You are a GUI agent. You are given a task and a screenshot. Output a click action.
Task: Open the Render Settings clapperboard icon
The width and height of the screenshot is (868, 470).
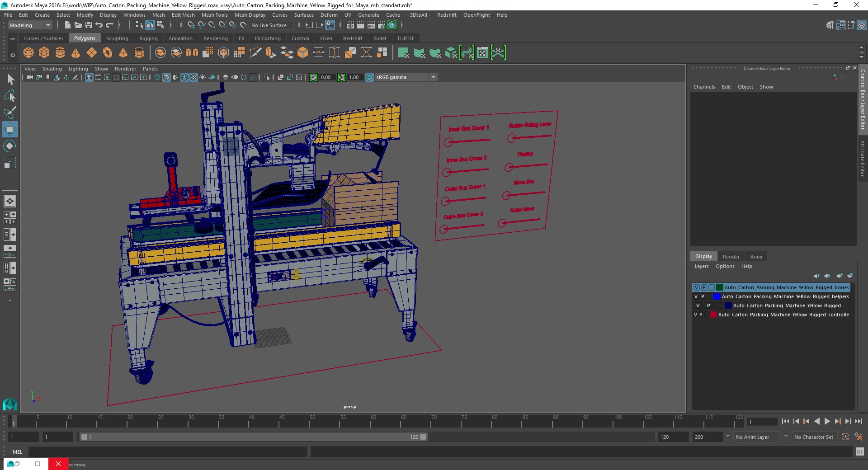point(382,25)
